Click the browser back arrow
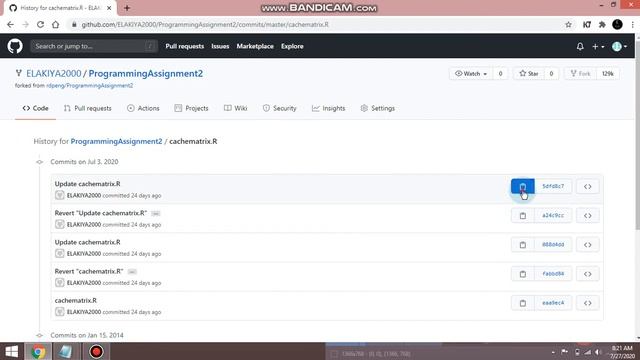640x360 pixels. coord(10,24)
